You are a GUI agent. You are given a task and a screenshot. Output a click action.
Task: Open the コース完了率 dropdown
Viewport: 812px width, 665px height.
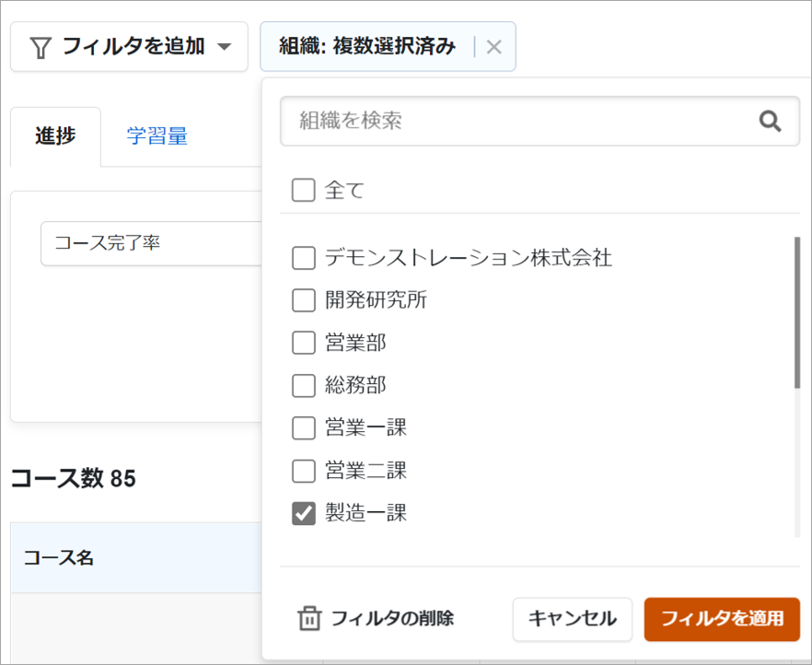(151, 243)
